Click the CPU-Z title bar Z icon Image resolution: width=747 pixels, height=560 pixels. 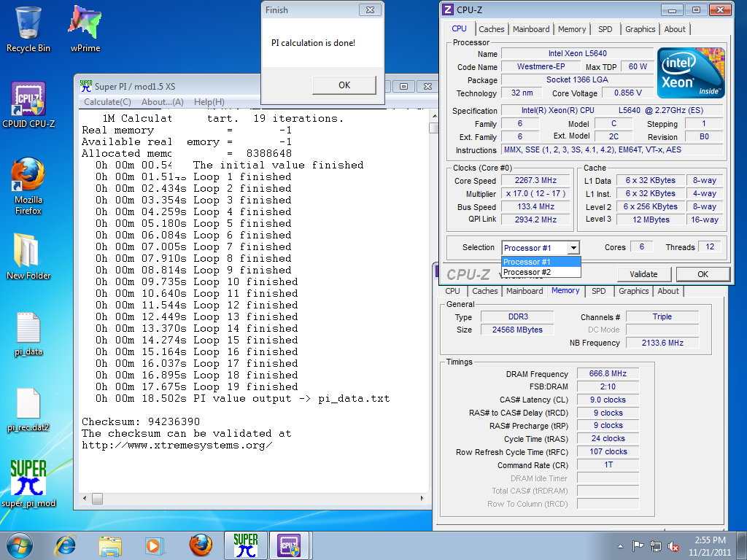447,9
